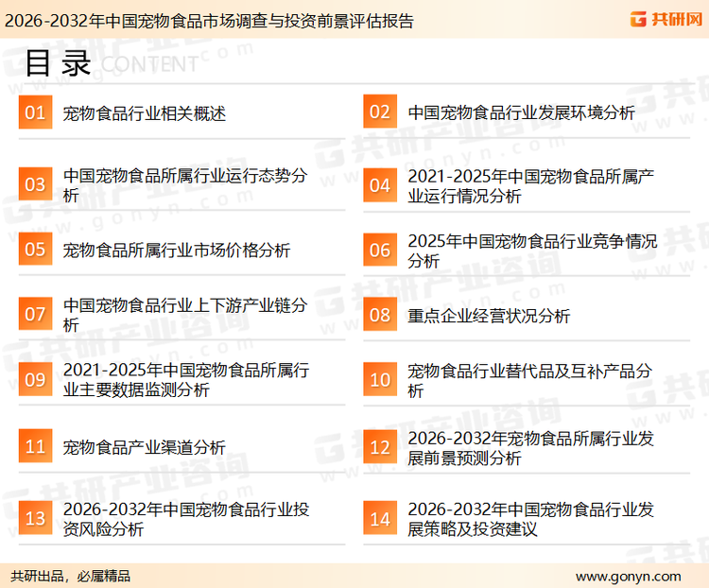Screen dimensions: 709x588
Task: Click the www.gonyn.com website link
Action: coord(628,576)
